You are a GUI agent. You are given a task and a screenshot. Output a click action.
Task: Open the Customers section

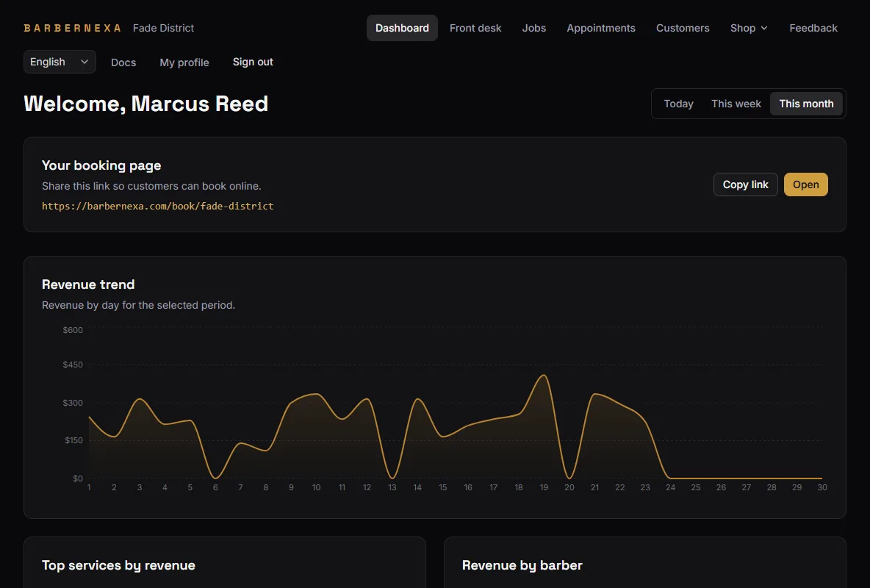(x=683, y=28)
